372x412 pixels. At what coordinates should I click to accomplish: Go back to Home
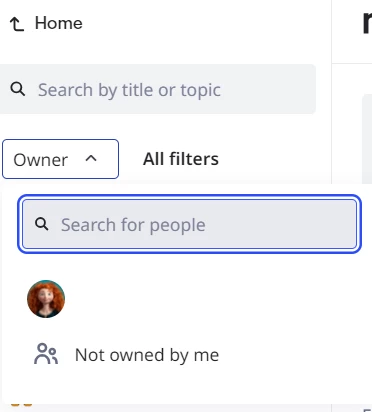pos(46,24)
